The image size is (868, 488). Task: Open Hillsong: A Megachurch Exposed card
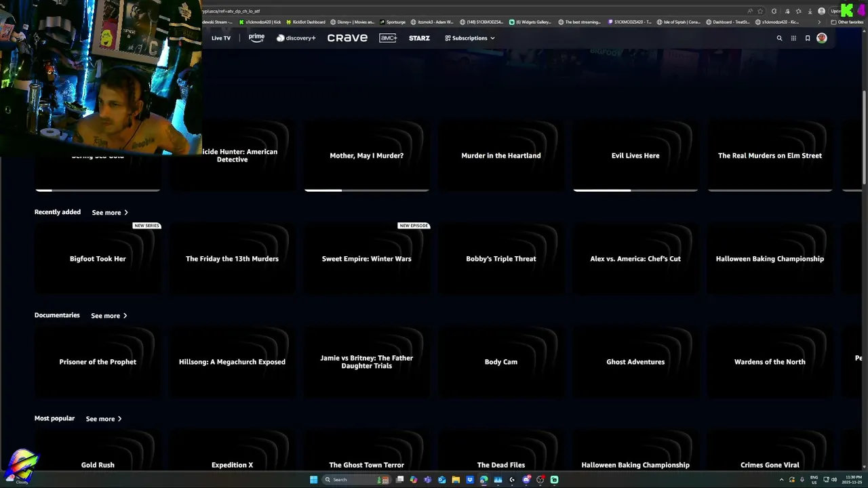(232, 362)
